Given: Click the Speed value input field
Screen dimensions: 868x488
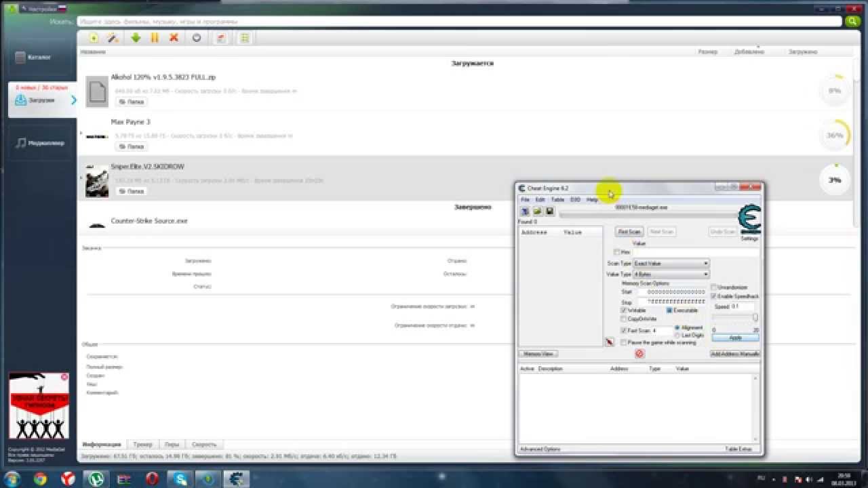Looking at the screenshot, I should (743, 306).
